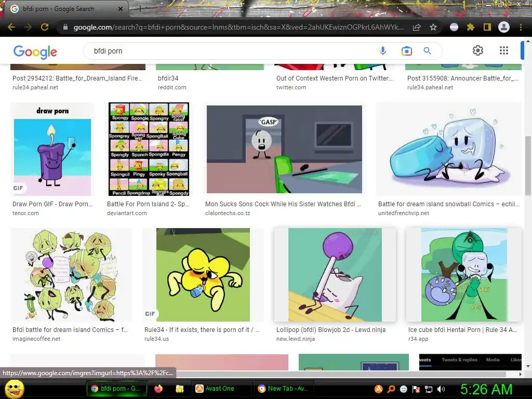Launch Firefox from the taskbar
The height and width of the screenshot is (399, 532).
[x=158, y=389]
